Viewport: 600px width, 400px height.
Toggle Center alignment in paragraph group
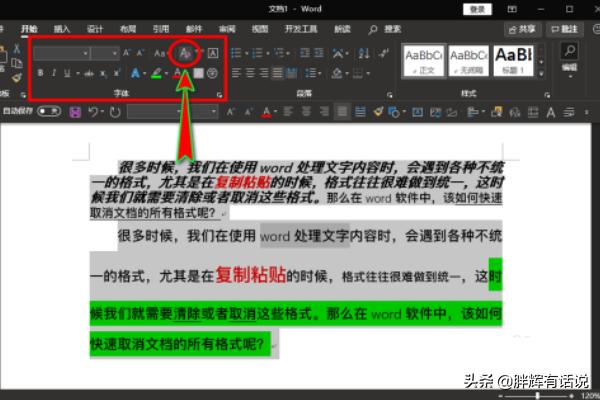(x=250, y=73)
